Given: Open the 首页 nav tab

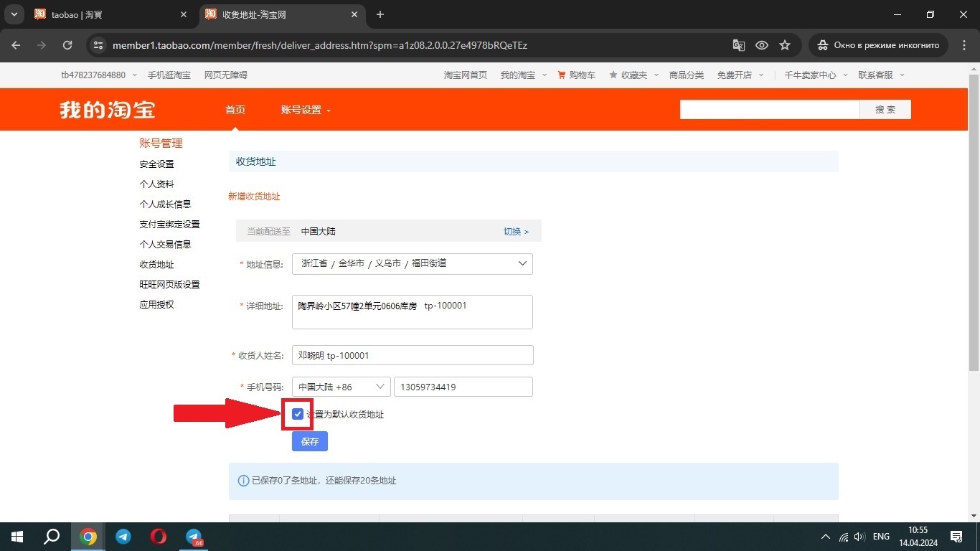Looking at the screenshot, I should tap(235, 110).
